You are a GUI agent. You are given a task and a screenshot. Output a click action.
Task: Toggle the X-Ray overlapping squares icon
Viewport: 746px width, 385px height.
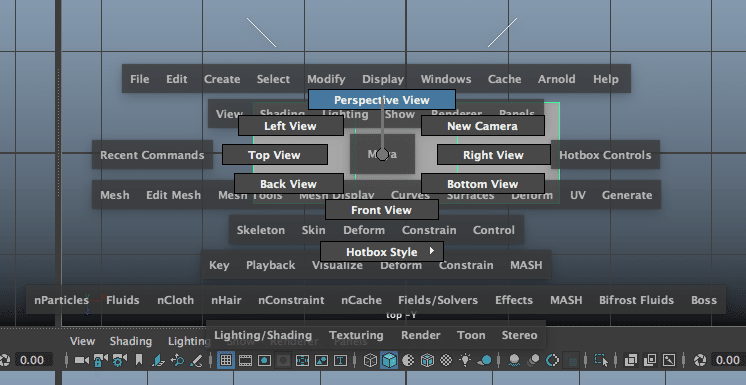(631, 360)
